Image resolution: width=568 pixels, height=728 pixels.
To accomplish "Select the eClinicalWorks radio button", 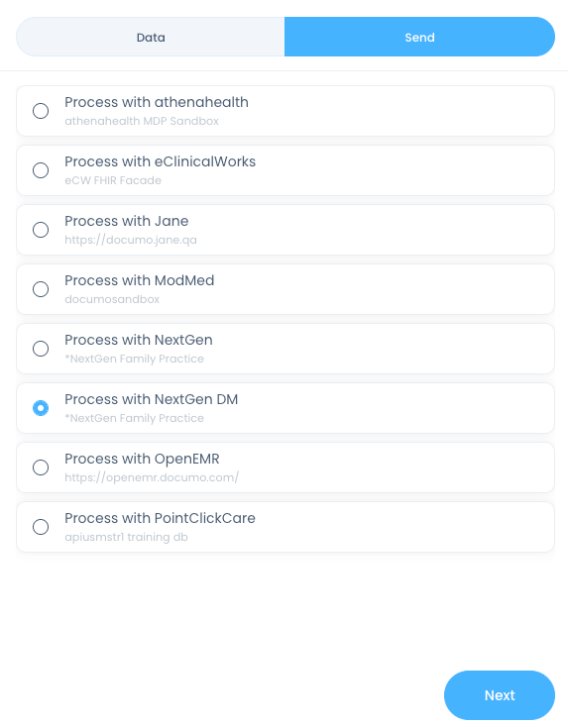I will [41, 170].
